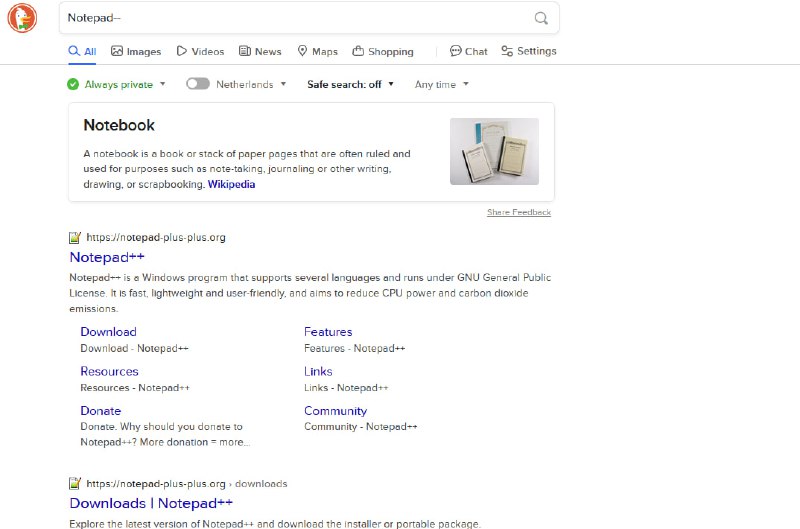The height and width of the screenshot is (529, 800).
Task: Toggle the Netherlands region switch
Action: pyautogui.click(x=197, y=85)
